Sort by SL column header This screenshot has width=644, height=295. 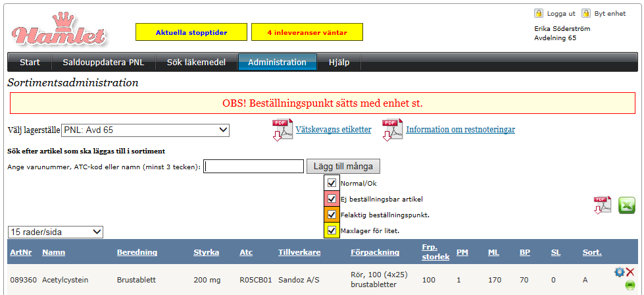556,252
